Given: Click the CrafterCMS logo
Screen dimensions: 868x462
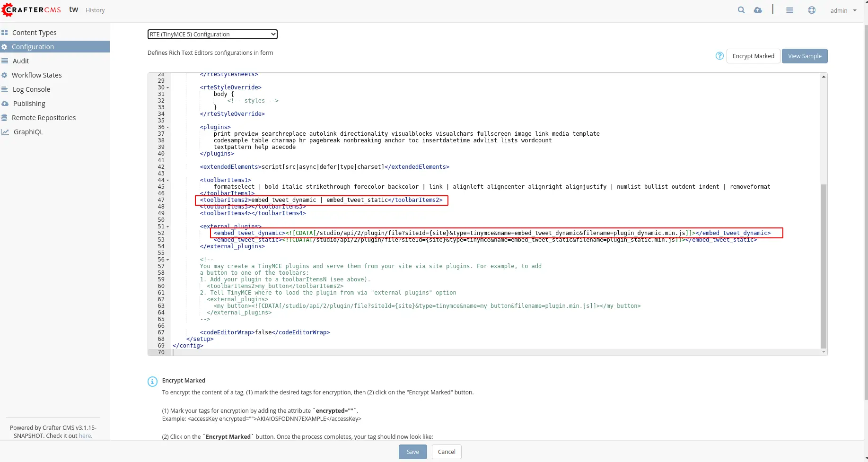Looking at the screenshot, I should [x=32, y=10].
